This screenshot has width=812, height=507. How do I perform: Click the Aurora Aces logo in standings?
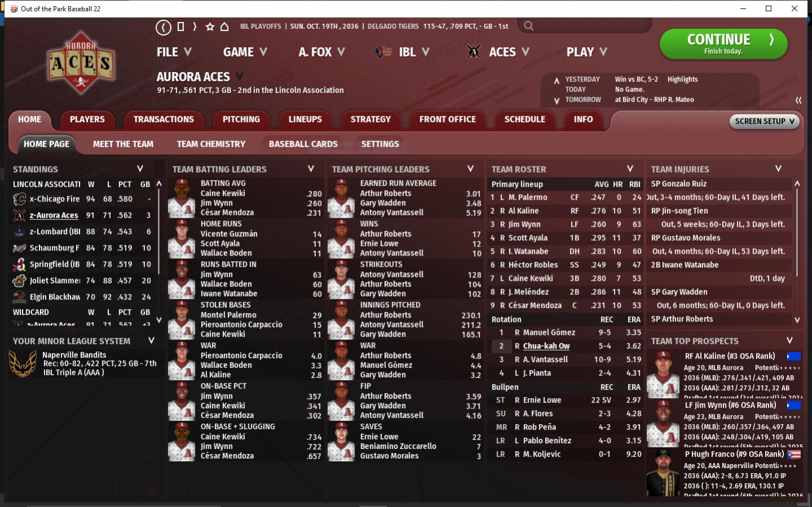pos(19,215)
